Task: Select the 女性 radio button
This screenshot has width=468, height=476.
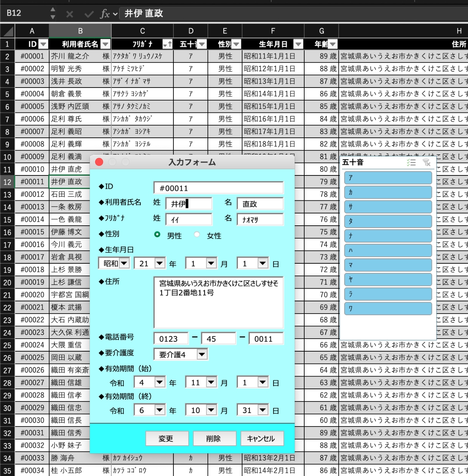Action: click(197, 235)
